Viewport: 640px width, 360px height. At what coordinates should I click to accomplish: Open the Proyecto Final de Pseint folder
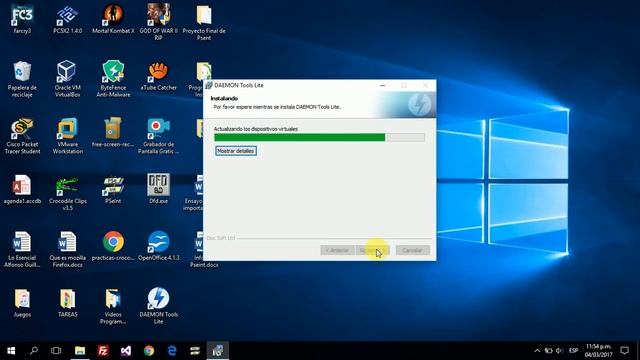[x=204, y=22]
